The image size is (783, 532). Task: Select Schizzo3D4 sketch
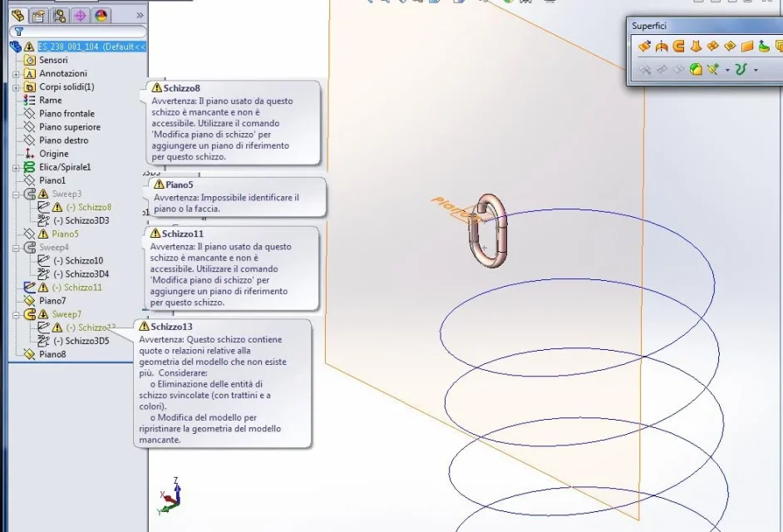tap(81, 273)
